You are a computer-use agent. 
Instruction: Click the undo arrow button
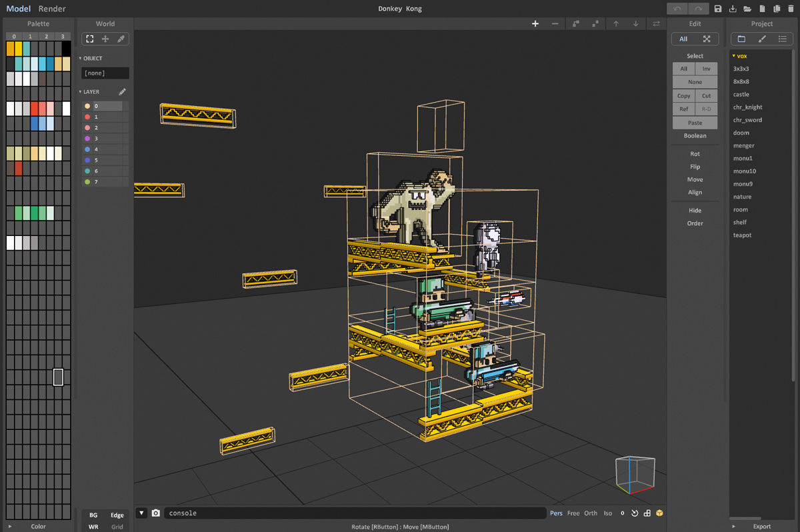677,9
